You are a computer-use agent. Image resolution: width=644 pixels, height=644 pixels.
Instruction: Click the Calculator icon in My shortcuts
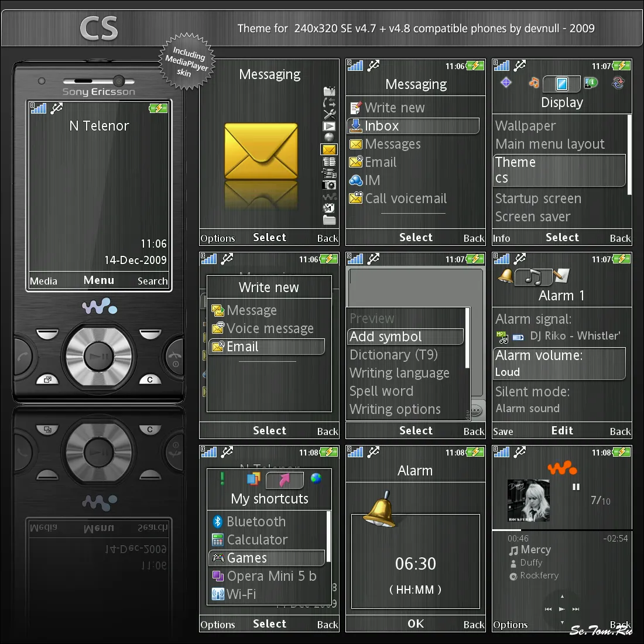coord(218,540)
